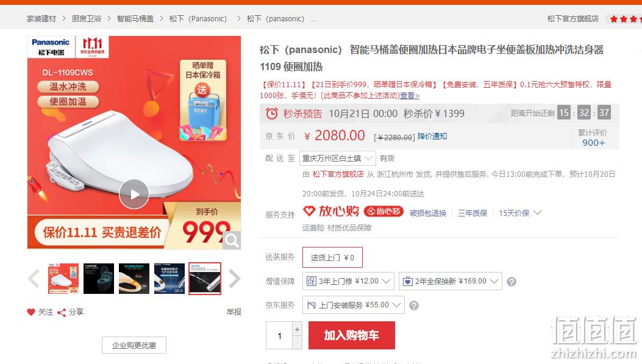The width and height of the screenshot is (642, 364).
Task: Click the 降价通知 price alert link
Action: point(432,137)
